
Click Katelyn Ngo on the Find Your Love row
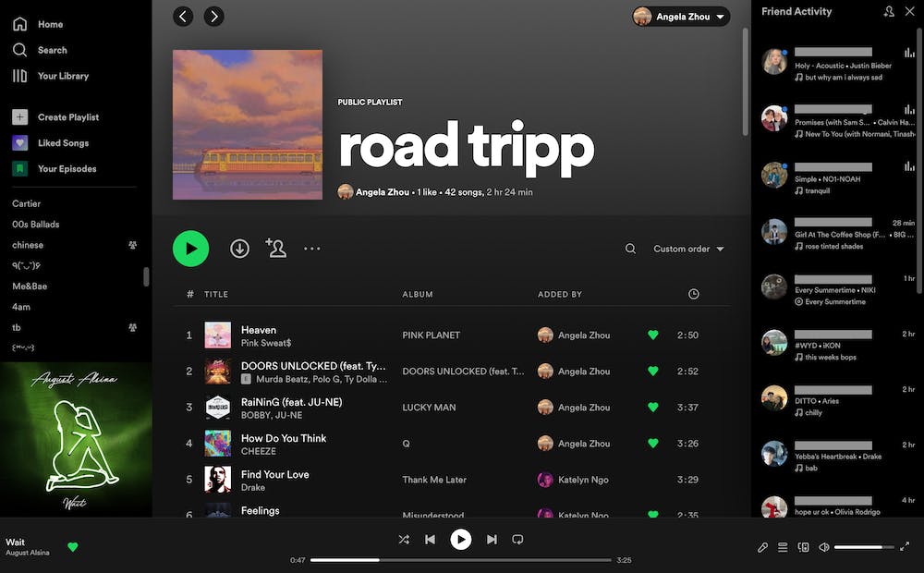[x=583, y=480]
